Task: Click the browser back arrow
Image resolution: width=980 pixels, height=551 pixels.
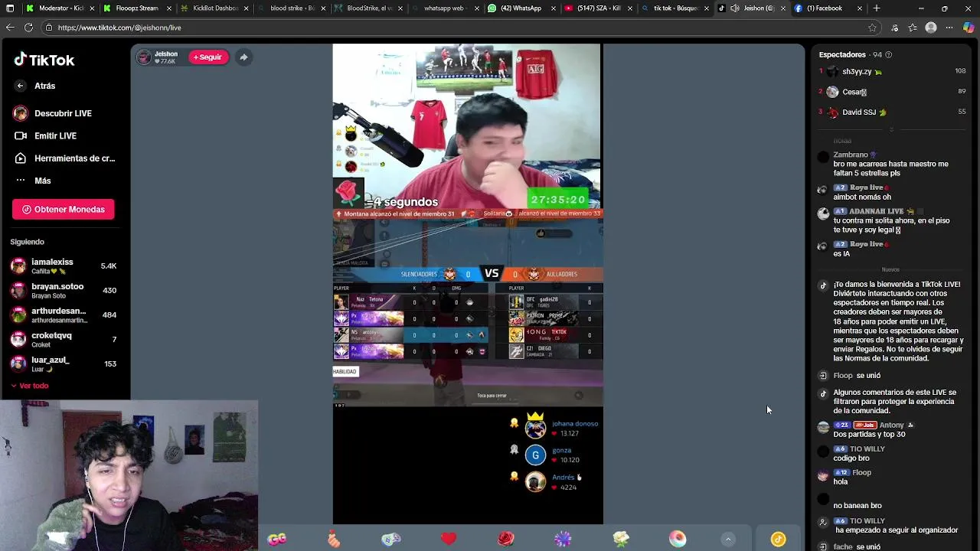Action: pyautogui.click(x=10, y=28)
